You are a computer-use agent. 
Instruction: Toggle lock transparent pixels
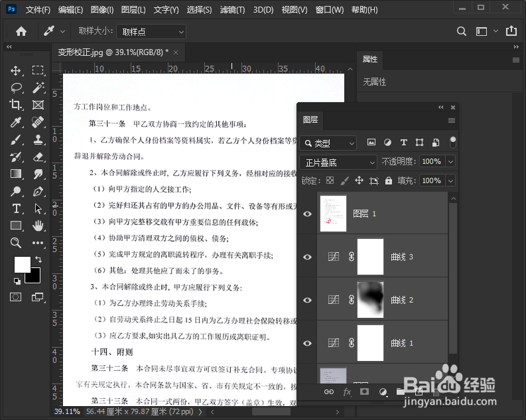tap(330, 180)
